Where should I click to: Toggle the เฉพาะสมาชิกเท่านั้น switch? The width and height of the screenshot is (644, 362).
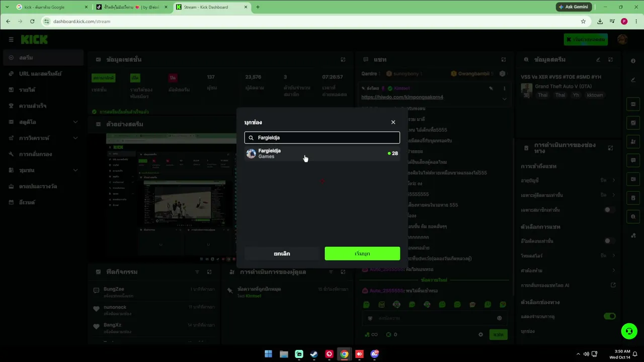(609, 210)
